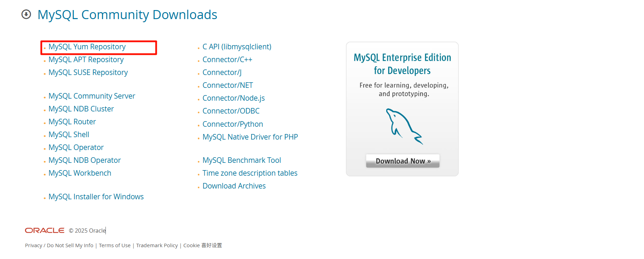Select MySQL Shell link

tap(69, 135)
